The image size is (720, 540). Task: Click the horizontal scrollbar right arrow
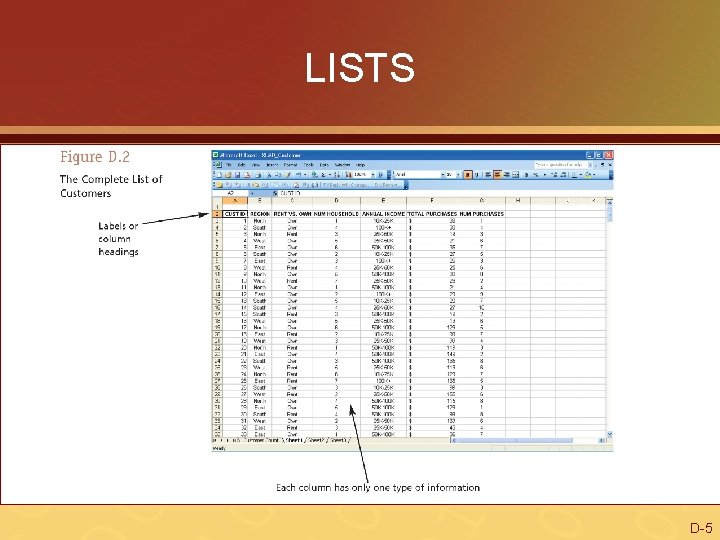point(601,440)
